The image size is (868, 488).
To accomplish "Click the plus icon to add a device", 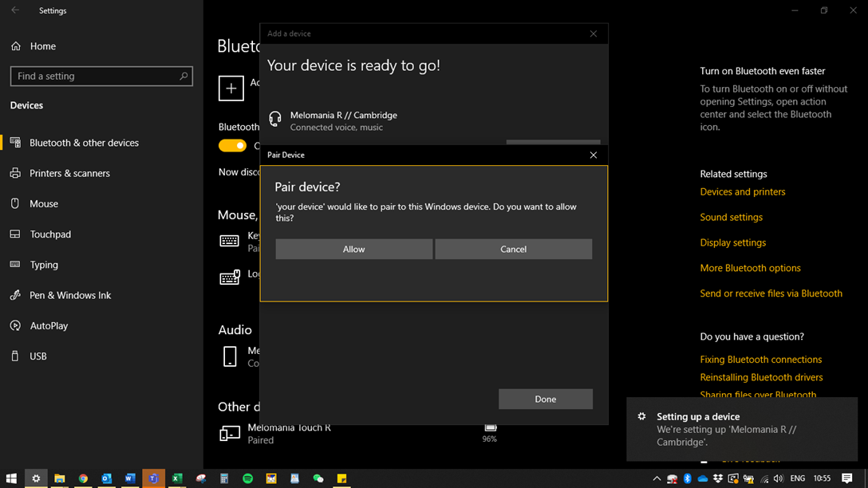I will click(x=231, y=88).
